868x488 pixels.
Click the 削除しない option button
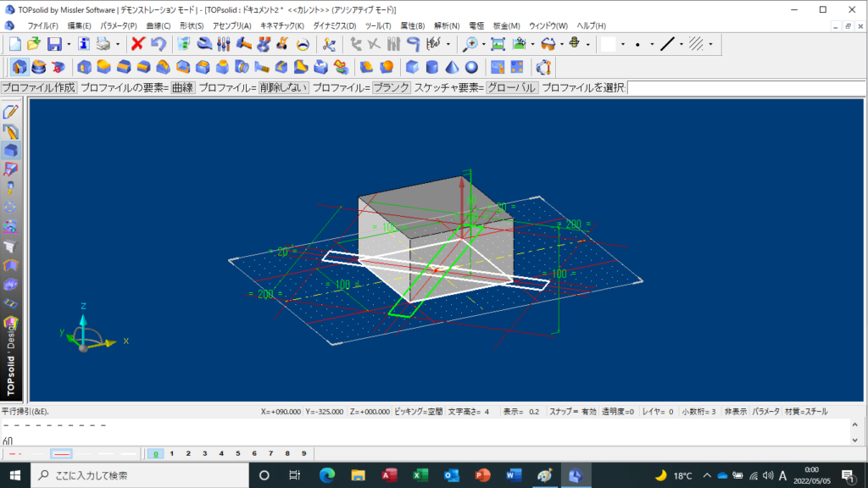coord(283,87)
